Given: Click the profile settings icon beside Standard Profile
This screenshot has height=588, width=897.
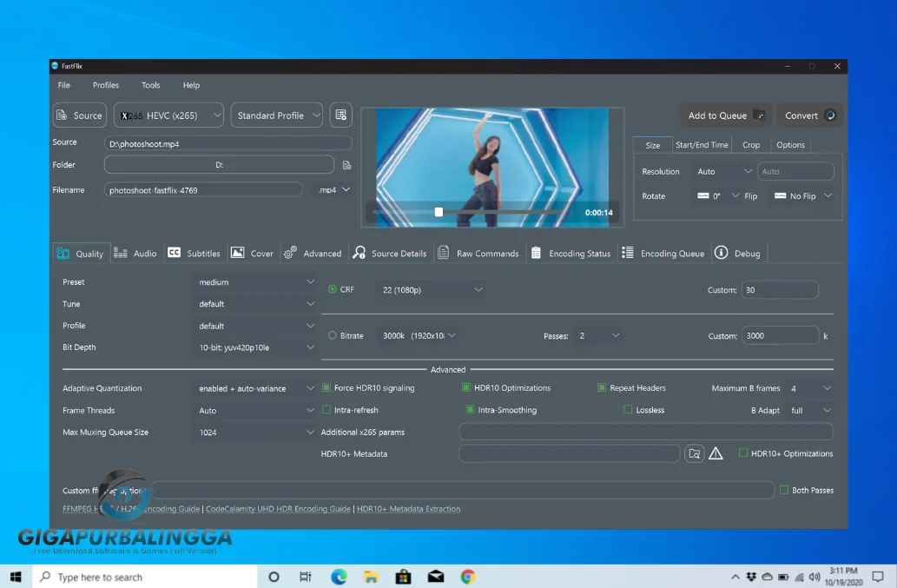Looking at the screenshot, I should [340, 116].
